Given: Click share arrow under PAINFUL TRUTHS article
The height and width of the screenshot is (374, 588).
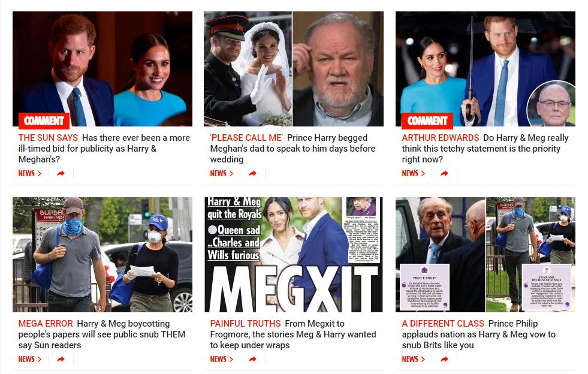Looking at the screenshot, I should tap(253, 360).
